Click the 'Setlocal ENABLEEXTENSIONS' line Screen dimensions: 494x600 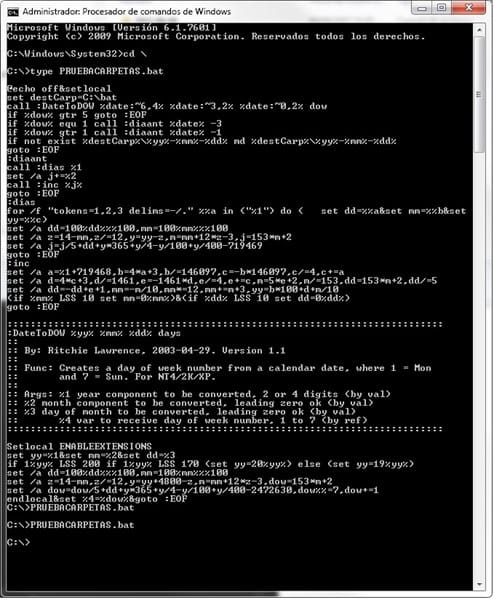(x=79, y=446)
